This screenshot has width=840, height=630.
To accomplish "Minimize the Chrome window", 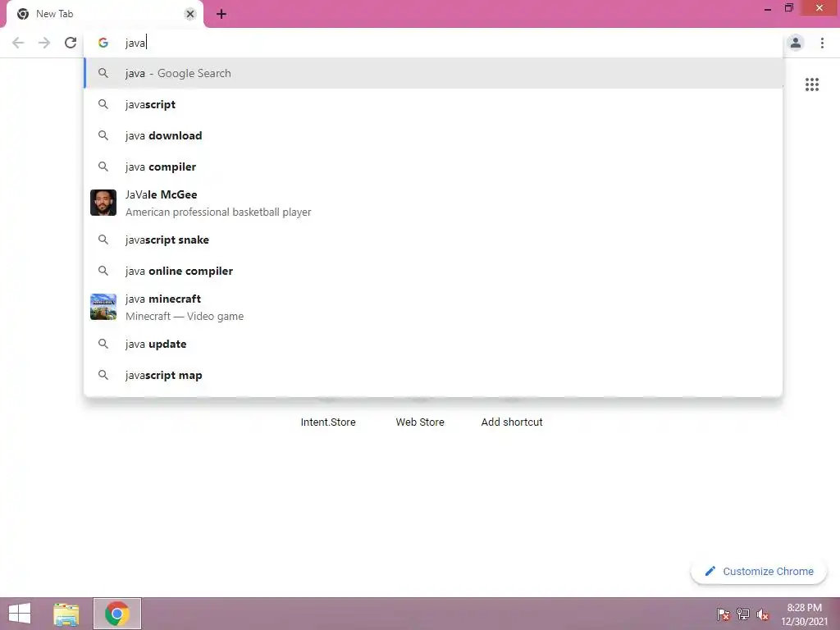I will tap(768, 8).
